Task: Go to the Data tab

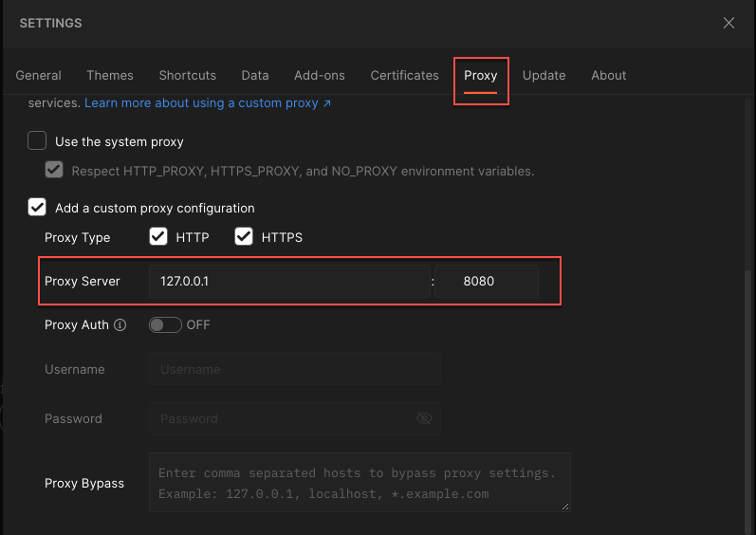Action: (x=255, y=75)
